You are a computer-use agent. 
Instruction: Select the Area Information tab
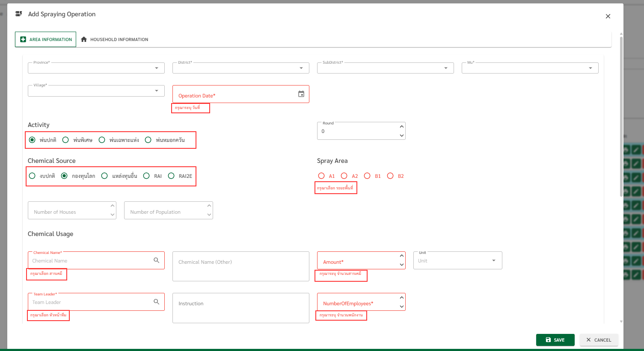click(x=46, y=39)
